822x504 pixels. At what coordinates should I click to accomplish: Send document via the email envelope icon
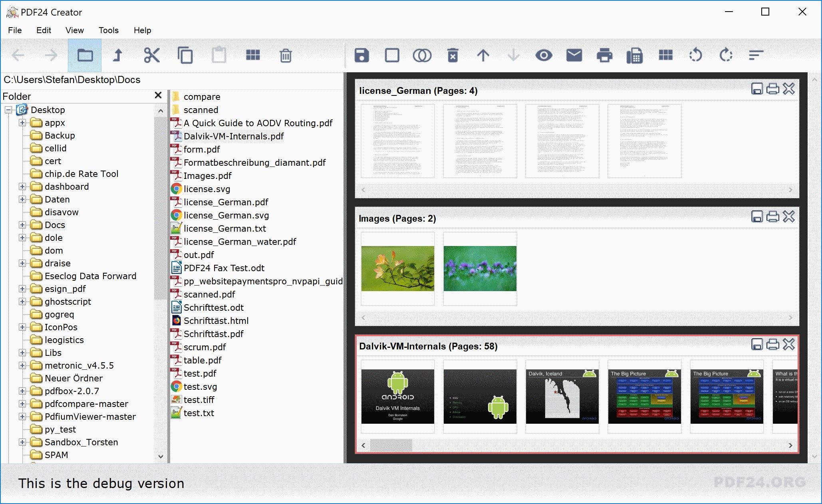[x=574, y=55]
